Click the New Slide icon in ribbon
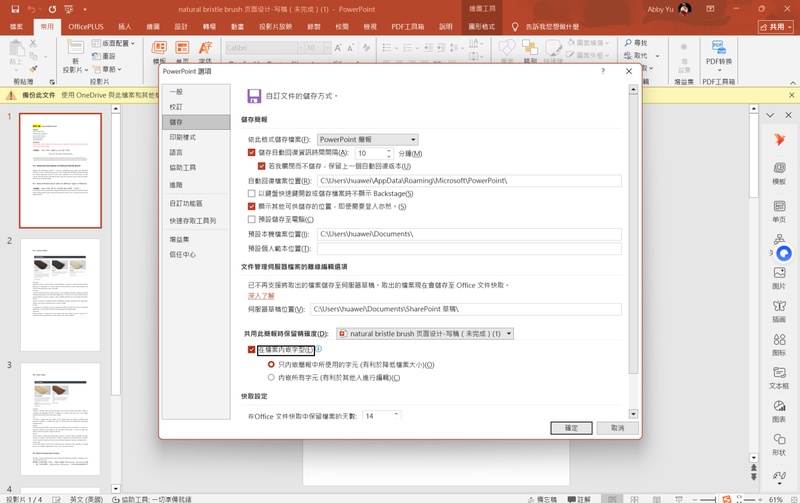This screenshot has width=800, height=503. 75,48
